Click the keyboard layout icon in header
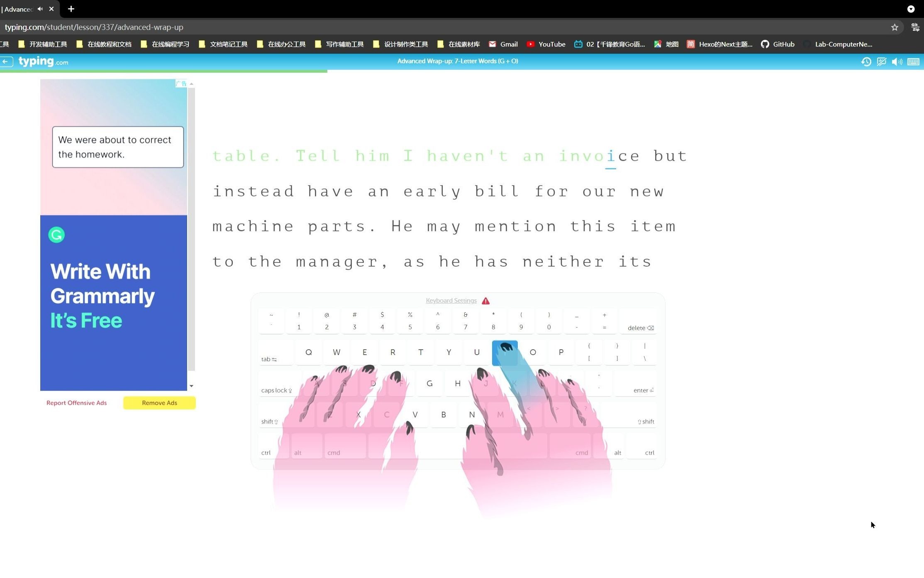The height and width of the screenshot is (578, 924). coord(914,61)
